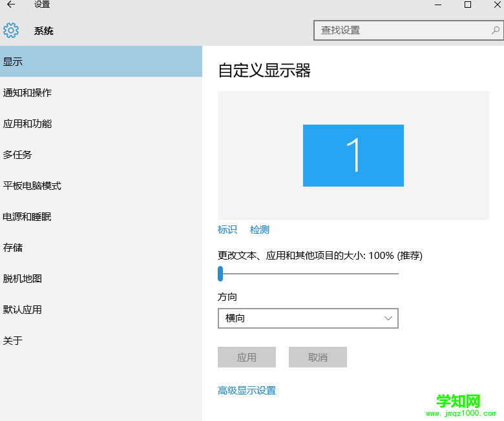
Task: Click the 检测 link to detect displays
Action: click(260, 230)
